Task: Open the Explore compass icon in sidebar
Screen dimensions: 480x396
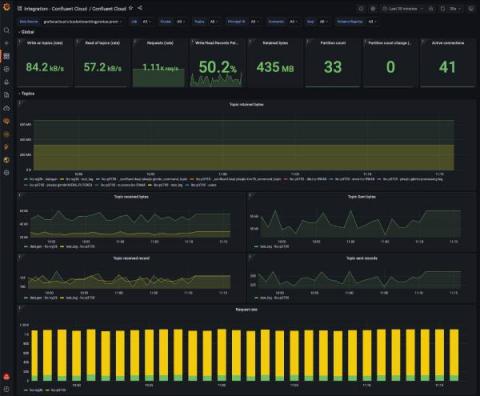Action: pyautogui.click(x=6, y=69)
